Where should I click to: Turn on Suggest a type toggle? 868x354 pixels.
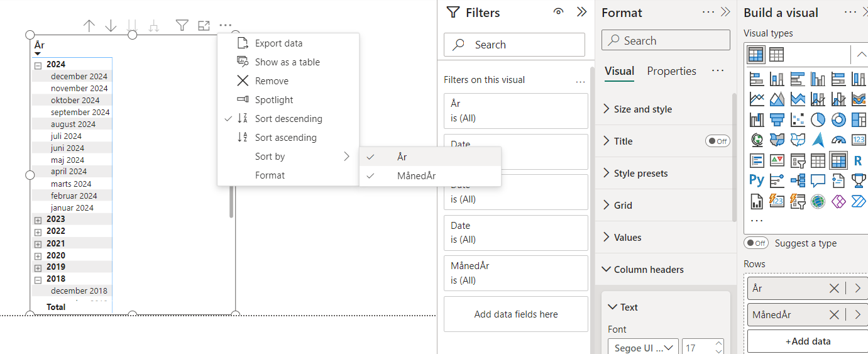click(756, 243)
